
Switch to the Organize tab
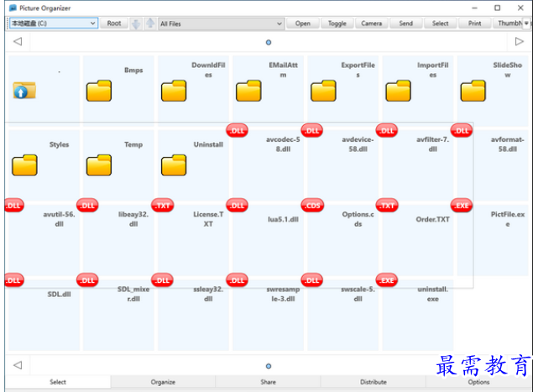163,382
